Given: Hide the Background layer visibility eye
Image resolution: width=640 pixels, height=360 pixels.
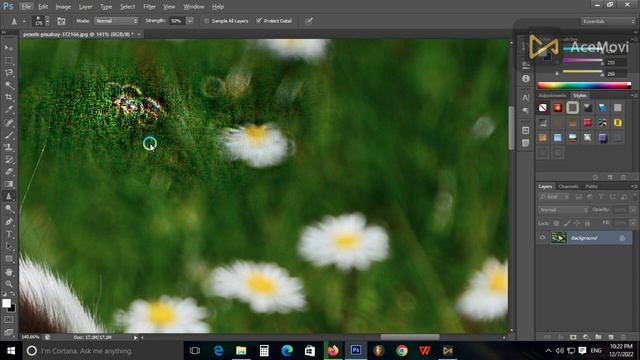Looking at the screenshot, I should tap(542, 238).
